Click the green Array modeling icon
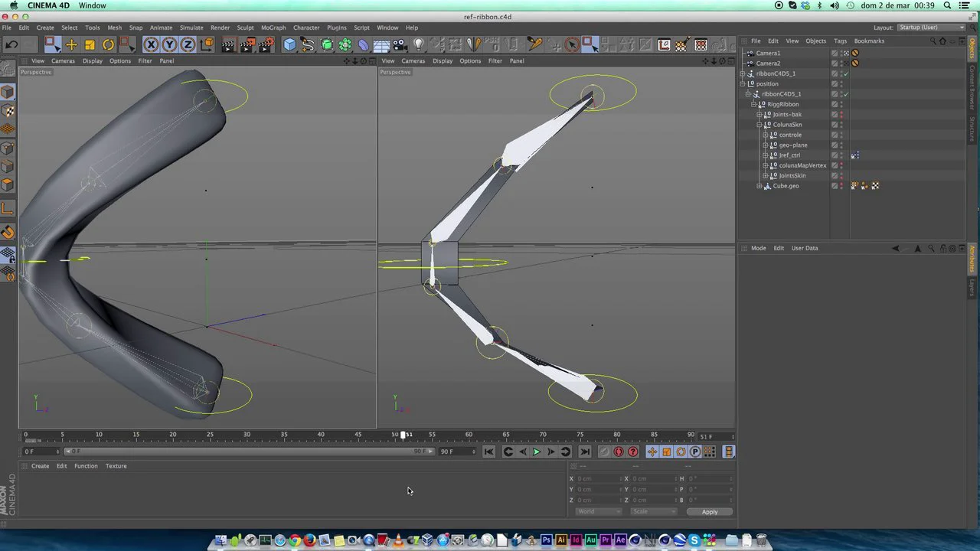Image resolution: width=980 pixels, height=551 pixels. 345,45
